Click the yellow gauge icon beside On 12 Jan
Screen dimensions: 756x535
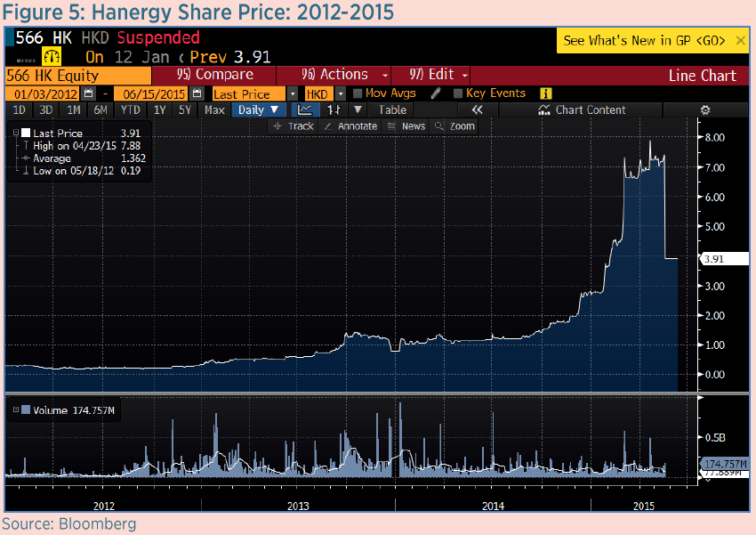click(51, 56)
